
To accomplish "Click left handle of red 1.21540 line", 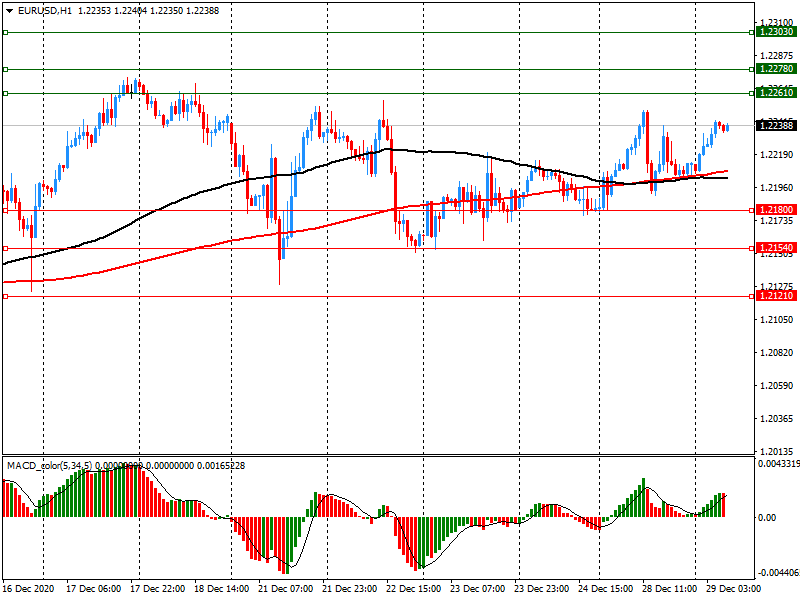I will [5, 248].
